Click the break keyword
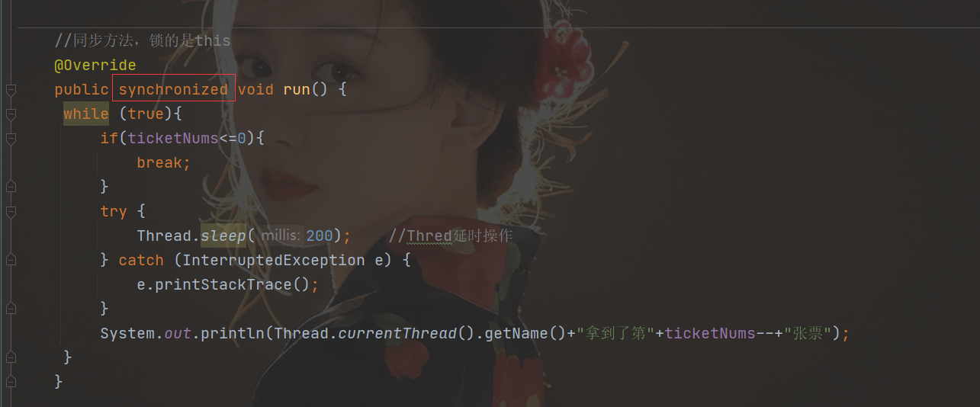Image resolution: width=980 pixels, height=407 pixels. pyautogui.click(x=159, y=162)
